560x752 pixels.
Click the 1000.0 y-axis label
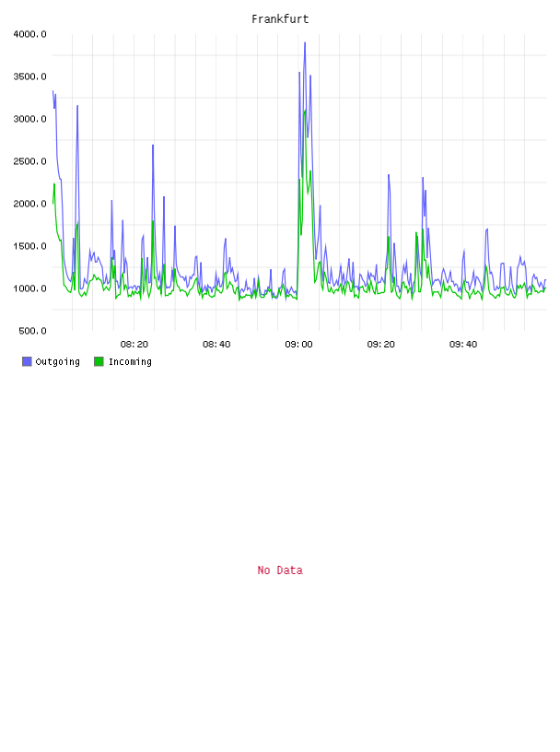(30, 288)
